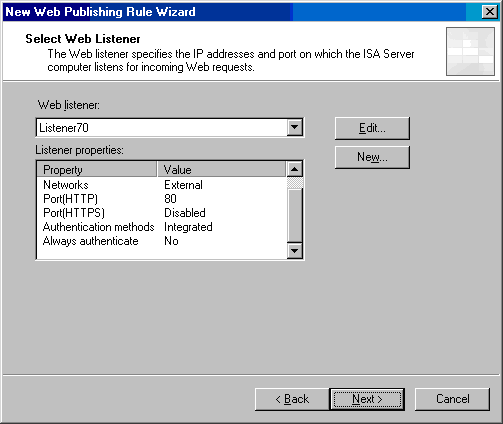This screenshot has width=503, height=424.
Task: Click the wizard header graphic icon
Action: tap(470, 52)
